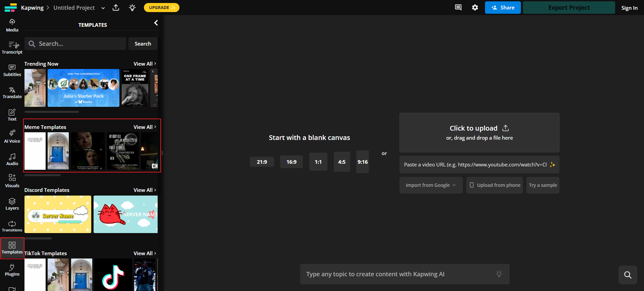Click Sign In link
This screenshot has width=644, height=291.
click(629, 8)
